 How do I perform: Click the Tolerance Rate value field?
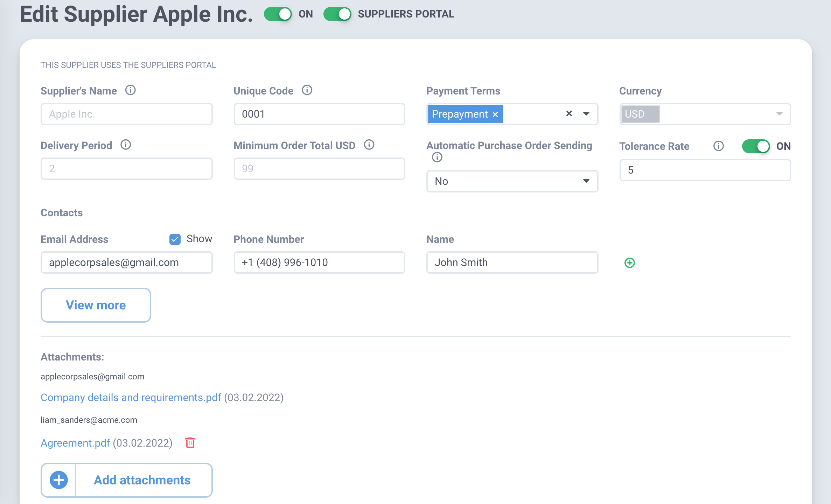click(x=705, y=170)
